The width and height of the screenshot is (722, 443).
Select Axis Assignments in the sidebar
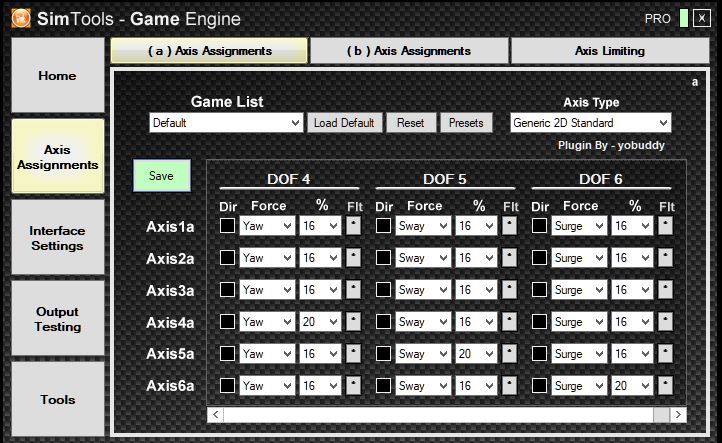[x=58, y=157]
